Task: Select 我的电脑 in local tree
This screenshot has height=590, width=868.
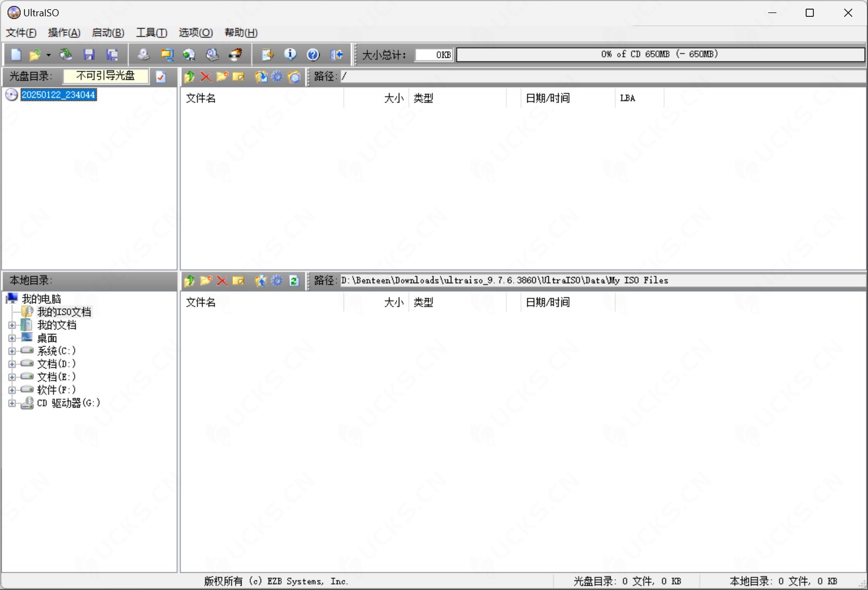Action: (41, 299)
